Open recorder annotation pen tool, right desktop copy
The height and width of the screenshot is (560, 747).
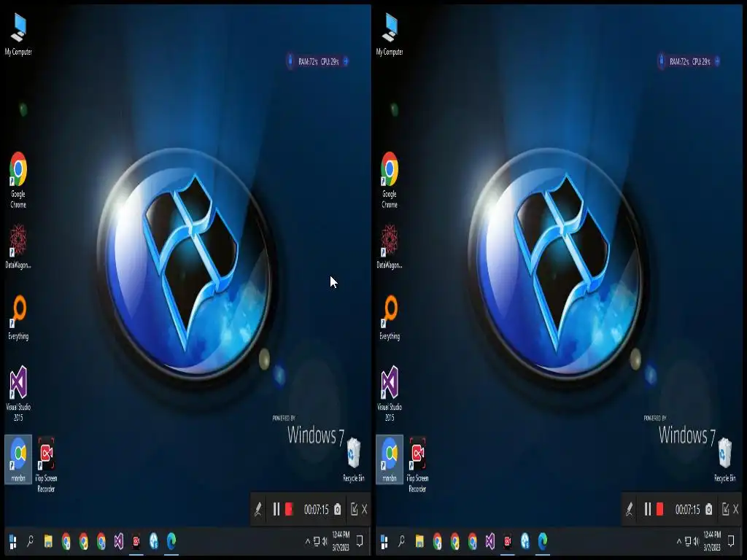click(x=630, y=510)
